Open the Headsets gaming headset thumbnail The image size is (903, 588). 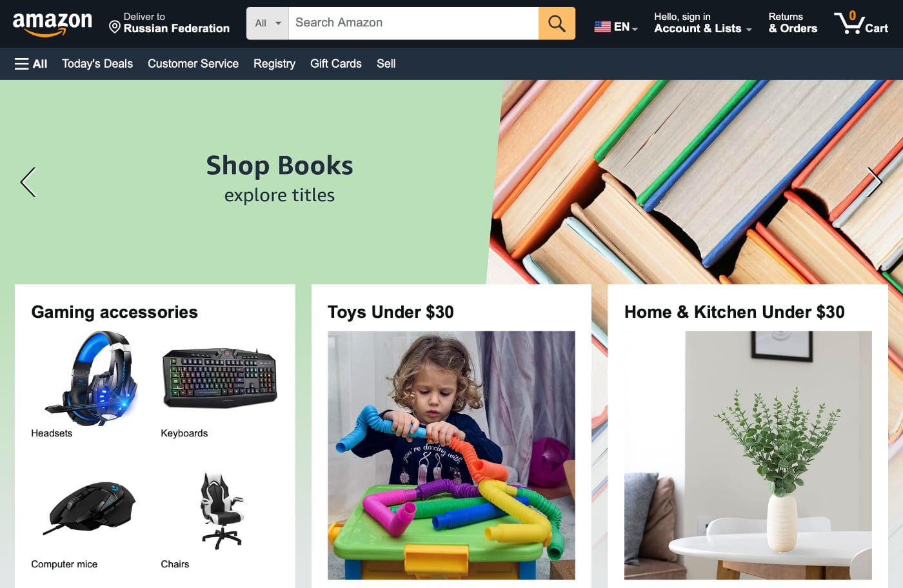[x=91, y=378]
